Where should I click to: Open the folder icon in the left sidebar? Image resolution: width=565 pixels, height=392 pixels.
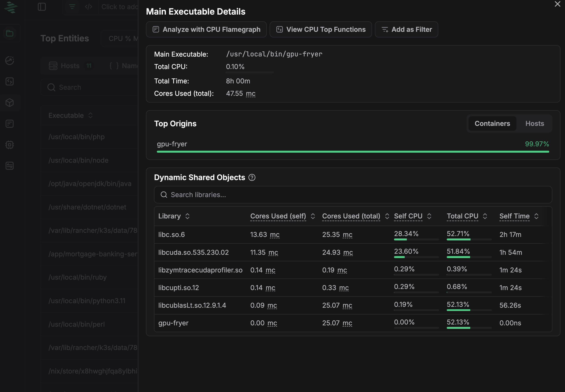point(10,33)
